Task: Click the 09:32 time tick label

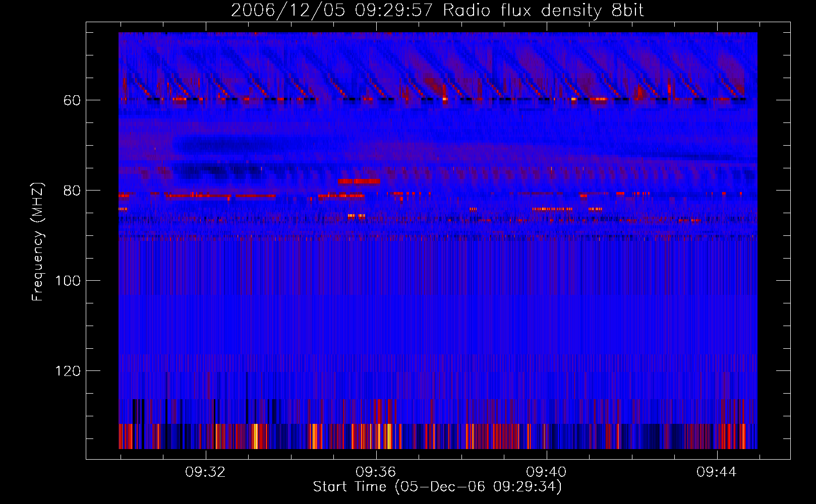Action: pyautogui.click(x=205, y=472)
